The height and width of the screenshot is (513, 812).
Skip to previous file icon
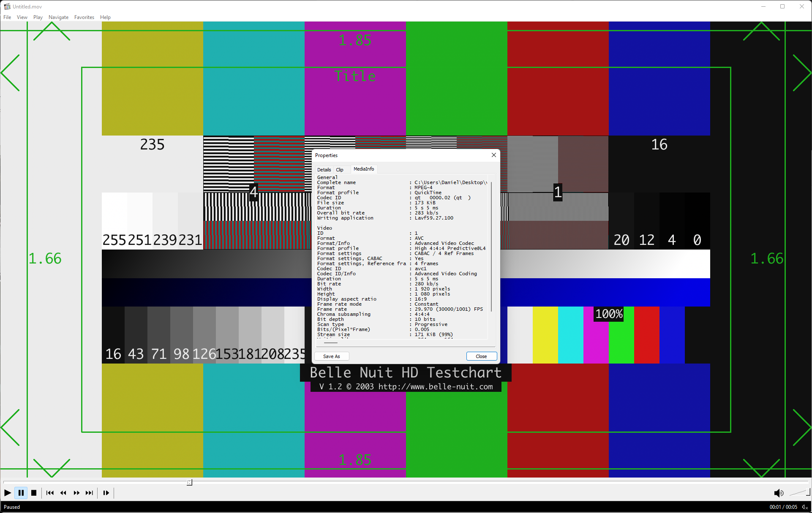(50, 493)
